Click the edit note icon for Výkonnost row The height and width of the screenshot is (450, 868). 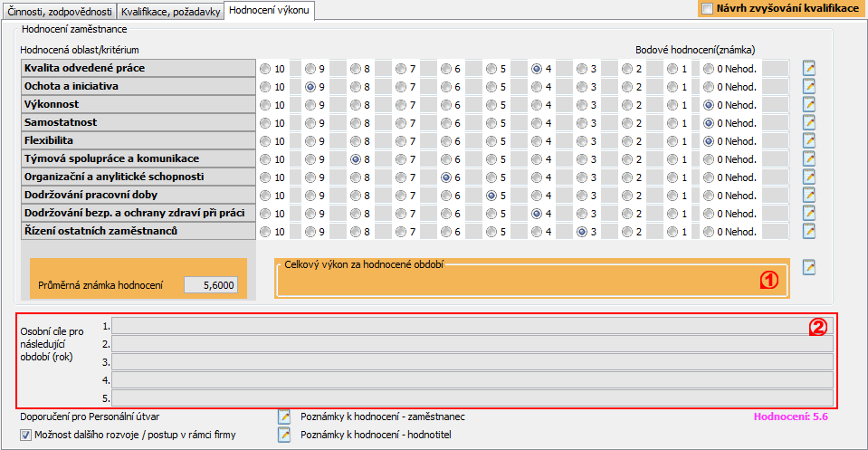[809, 104]
